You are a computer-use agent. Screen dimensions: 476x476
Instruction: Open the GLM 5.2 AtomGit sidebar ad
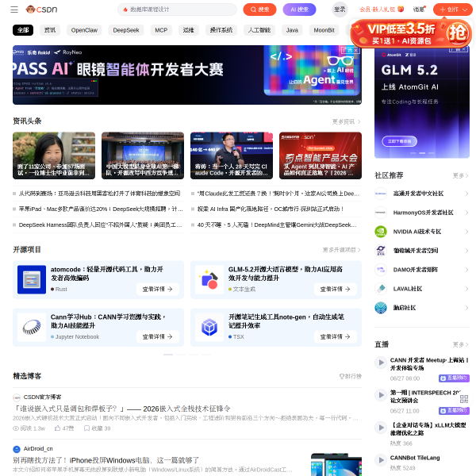(x=422, y=102)
